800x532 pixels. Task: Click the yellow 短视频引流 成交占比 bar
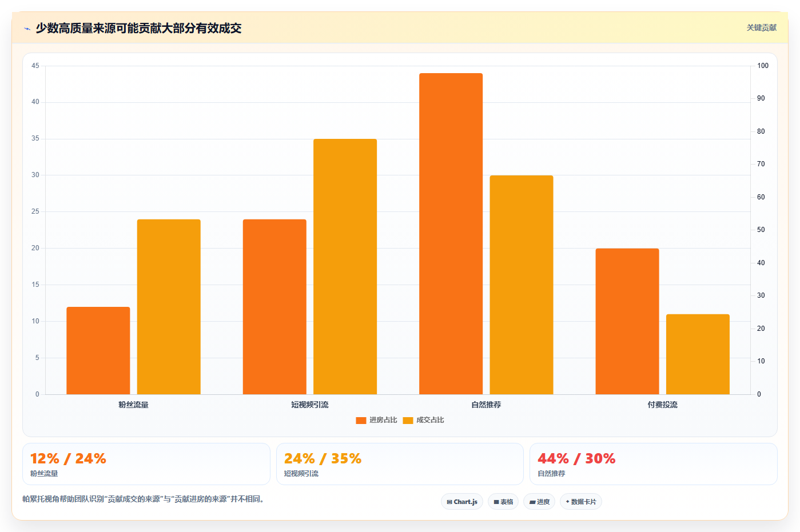[x=345, y=267]
